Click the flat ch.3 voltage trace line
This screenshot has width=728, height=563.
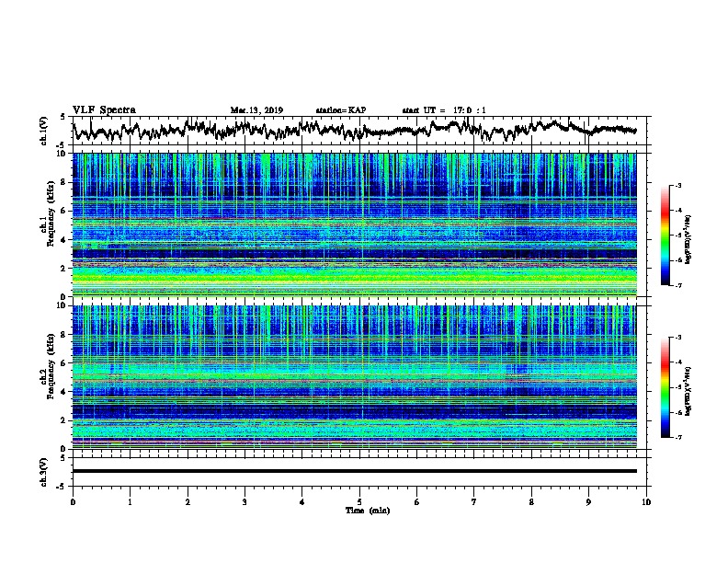(x=354, y=471)
